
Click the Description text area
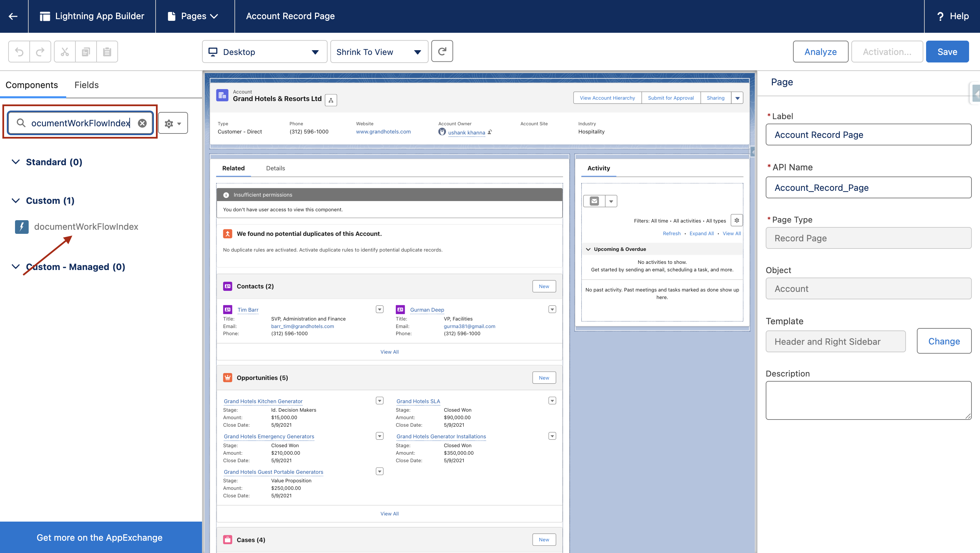[868, 400]
